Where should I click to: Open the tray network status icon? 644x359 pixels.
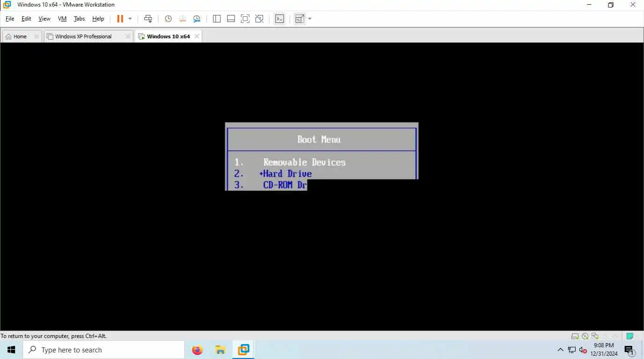[x=572, y=350]
